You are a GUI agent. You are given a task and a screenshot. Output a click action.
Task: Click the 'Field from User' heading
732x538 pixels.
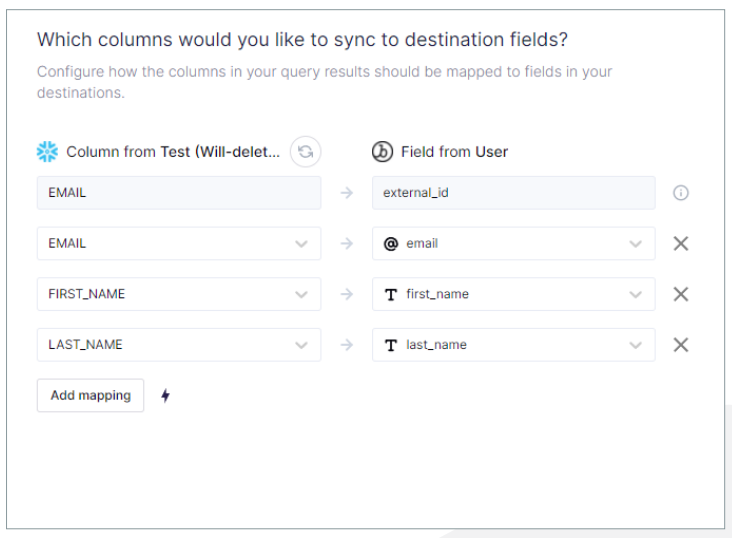[454, 152]
